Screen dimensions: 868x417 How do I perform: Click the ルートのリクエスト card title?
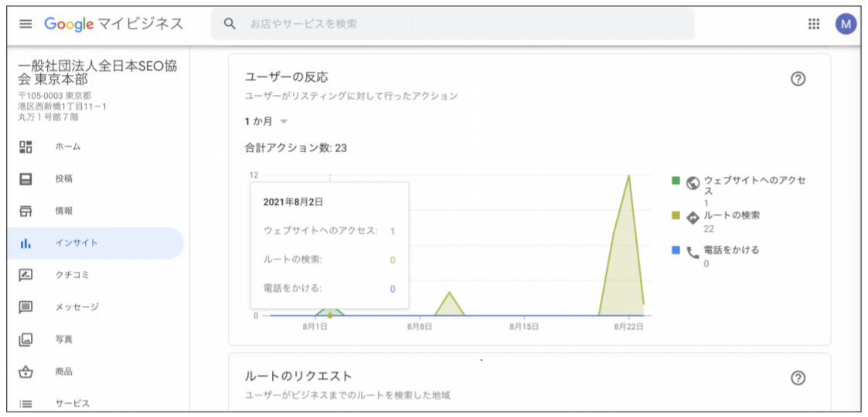pyautogui.click(x=298, y=376)
